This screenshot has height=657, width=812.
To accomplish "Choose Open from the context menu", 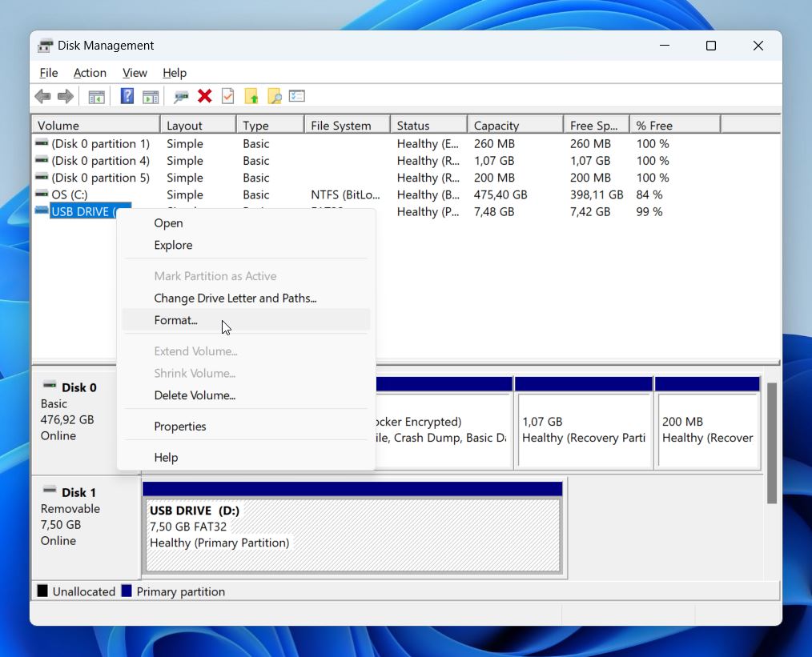I will 246,223.
